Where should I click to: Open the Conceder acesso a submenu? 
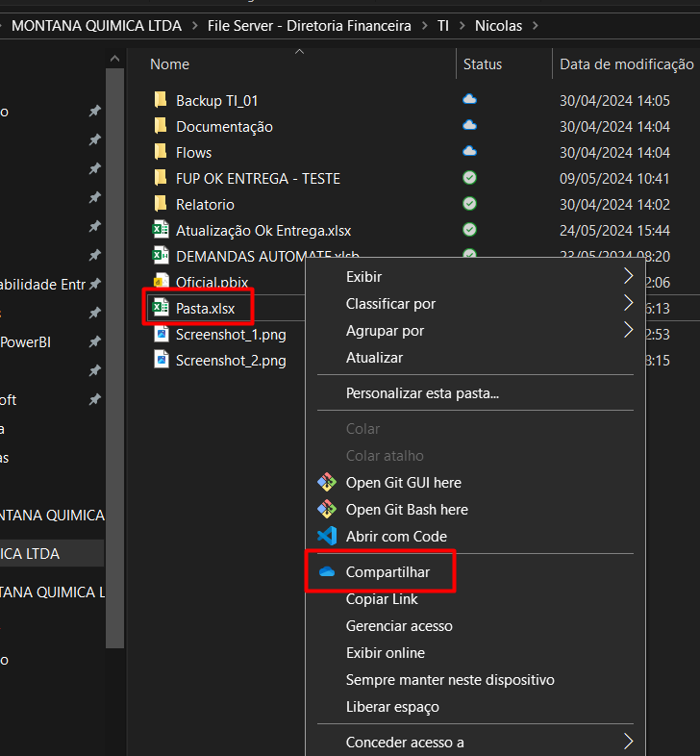(628, 742)
